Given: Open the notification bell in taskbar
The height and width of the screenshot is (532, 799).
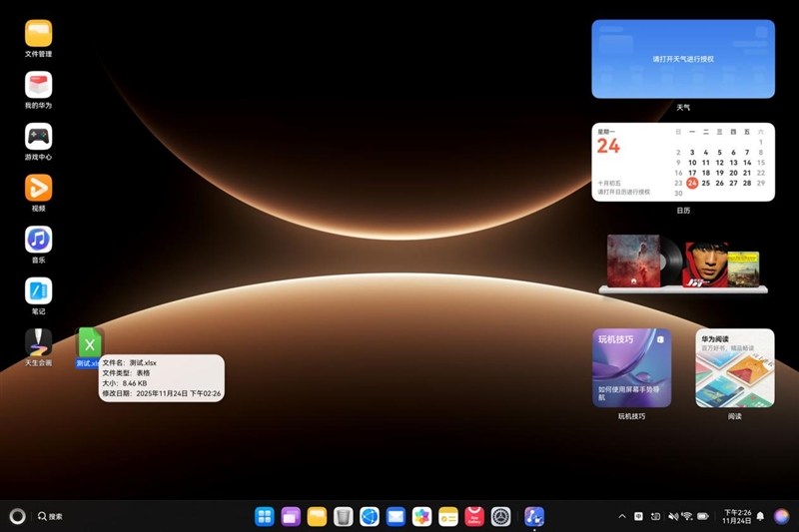Looking at the screenshot, I should coord(760,516).
